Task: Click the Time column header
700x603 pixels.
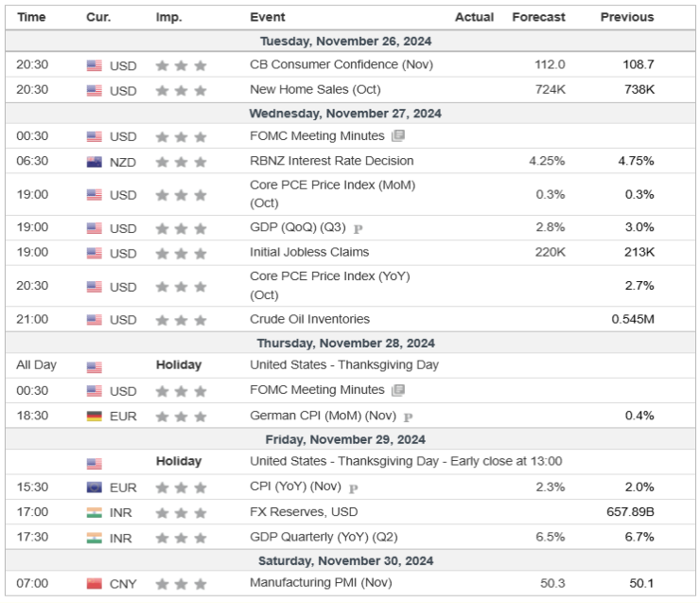Action: point(31,17)
